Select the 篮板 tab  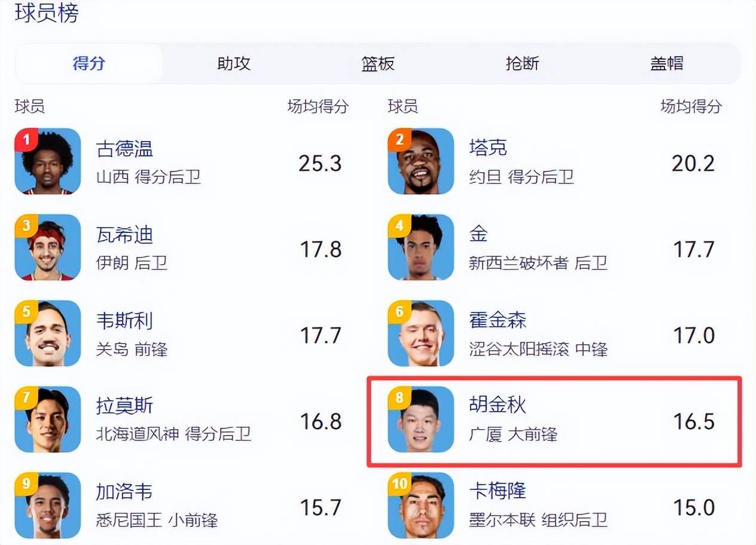coord(378,63)
